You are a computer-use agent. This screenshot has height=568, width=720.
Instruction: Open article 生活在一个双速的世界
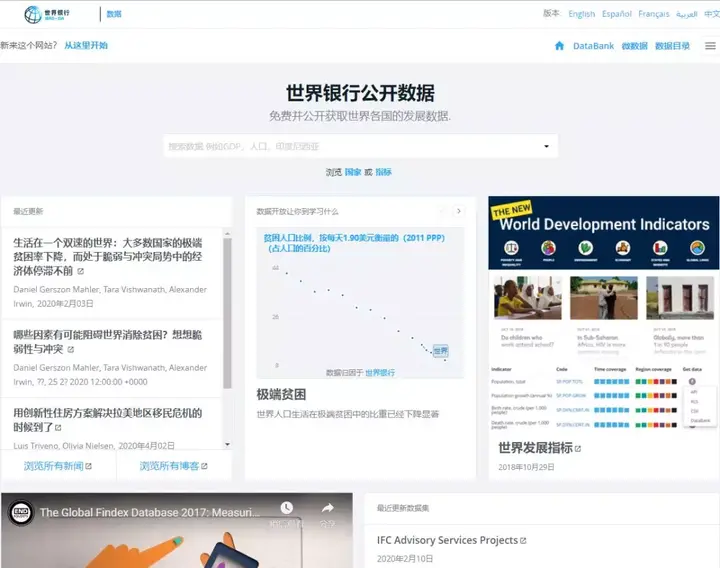point(107,257)
